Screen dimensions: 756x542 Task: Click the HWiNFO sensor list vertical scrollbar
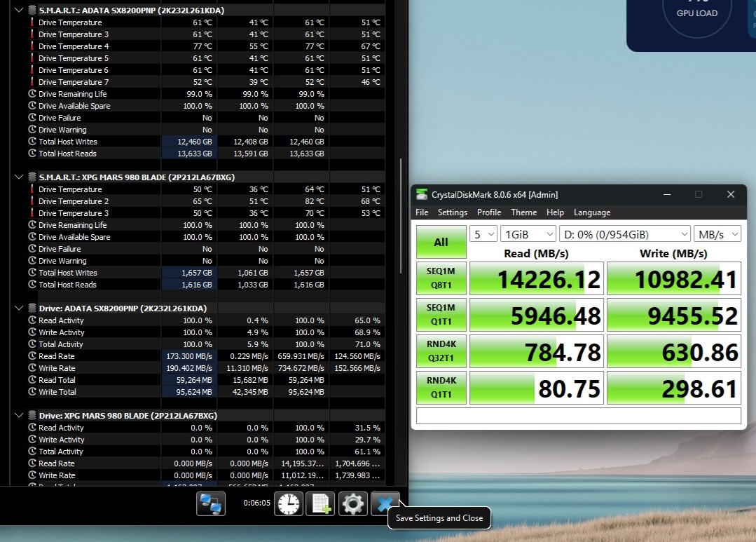pyautogui.click(x=401, y=210)
